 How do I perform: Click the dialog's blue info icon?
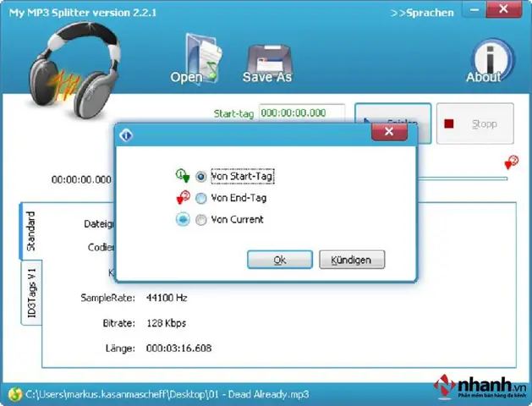pos(126,135)
